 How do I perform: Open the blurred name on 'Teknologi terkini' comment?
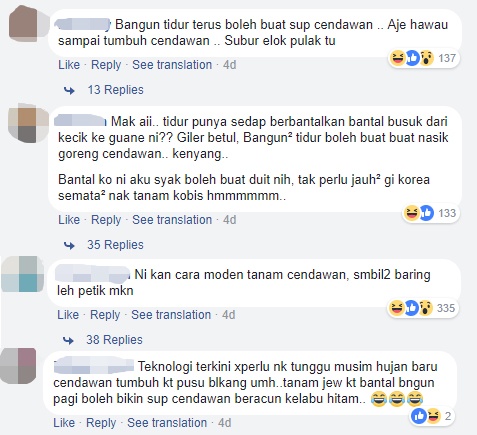(x=94, y=366)
